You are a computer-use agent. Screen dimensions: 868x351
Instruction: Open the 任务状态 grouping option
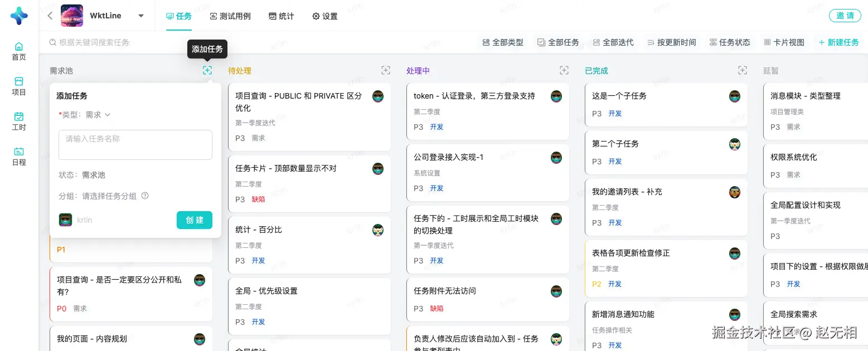tap(730, 42)
